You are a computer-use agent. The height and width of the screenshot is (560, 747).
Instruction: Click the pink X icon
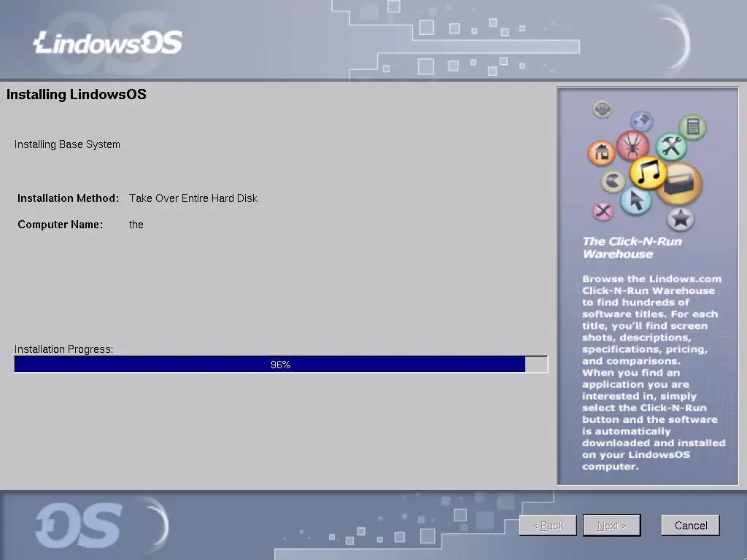tap(603, 211)
